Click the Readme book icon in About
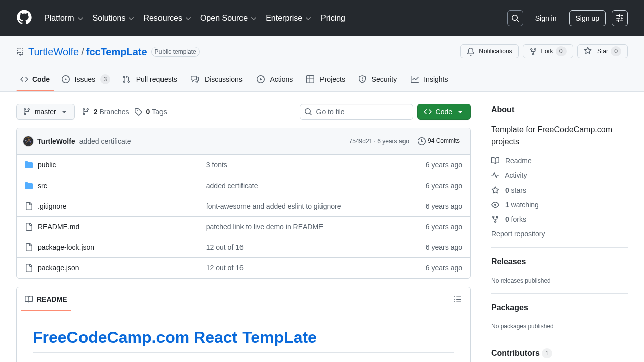The height and width of the screenshot is (362, 644). click(495, 161)
